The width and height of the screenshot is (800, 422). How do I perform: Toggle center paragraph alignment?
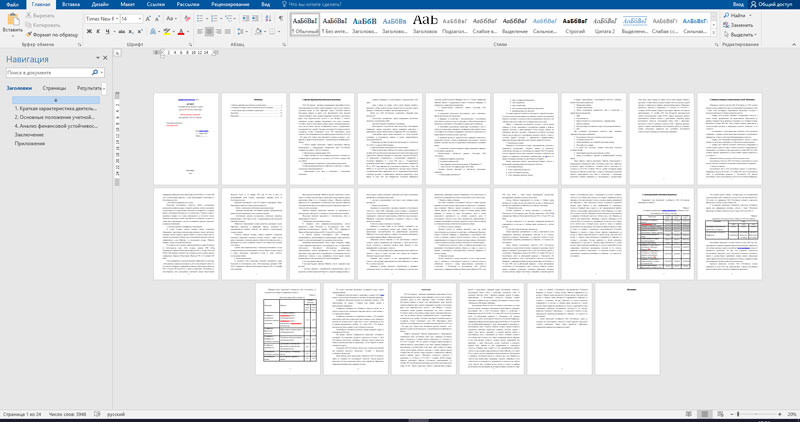tap(209, 32)
